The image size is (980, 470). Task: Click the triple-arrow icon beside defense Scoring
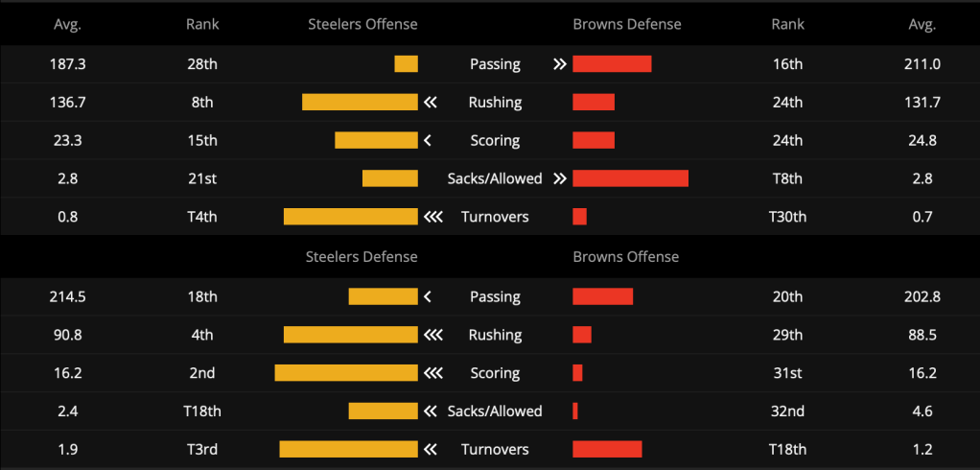point(433,373)
